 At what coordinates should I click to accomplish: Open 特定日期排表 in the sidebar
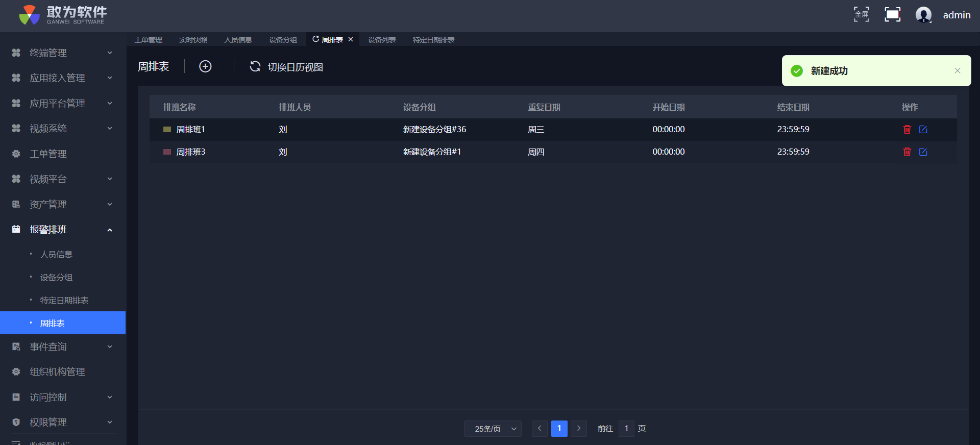coord(64,301)
